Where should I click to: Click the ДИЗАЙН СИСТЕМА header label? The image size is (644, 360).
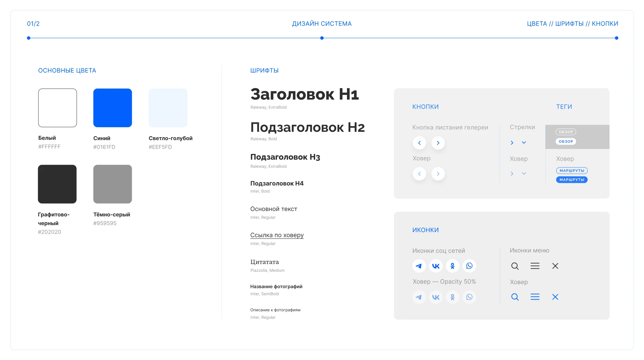[x=321, y=24]
